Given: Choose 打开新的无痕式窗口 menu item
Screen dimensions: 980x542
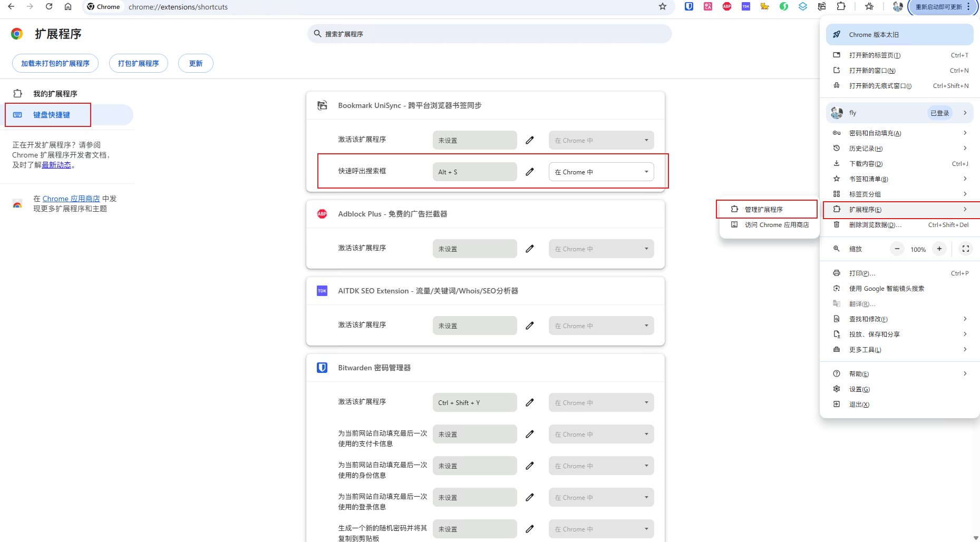Looking at the screenshot, I should point(880,86).
